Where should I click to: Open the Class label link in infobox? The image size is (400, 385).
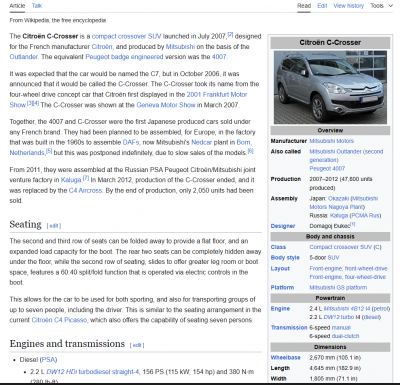tap(278, 247)
